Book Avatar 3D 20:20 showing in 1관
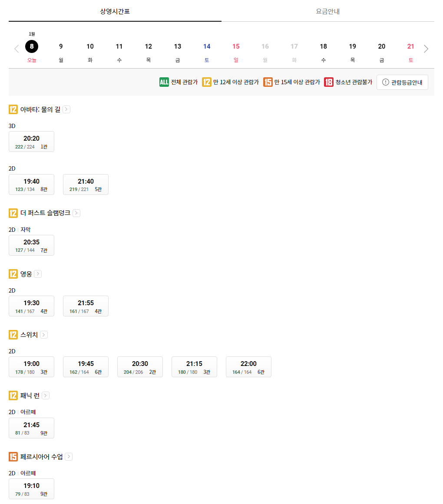Screen dimensions: 443x504 [x=32, y=142]
